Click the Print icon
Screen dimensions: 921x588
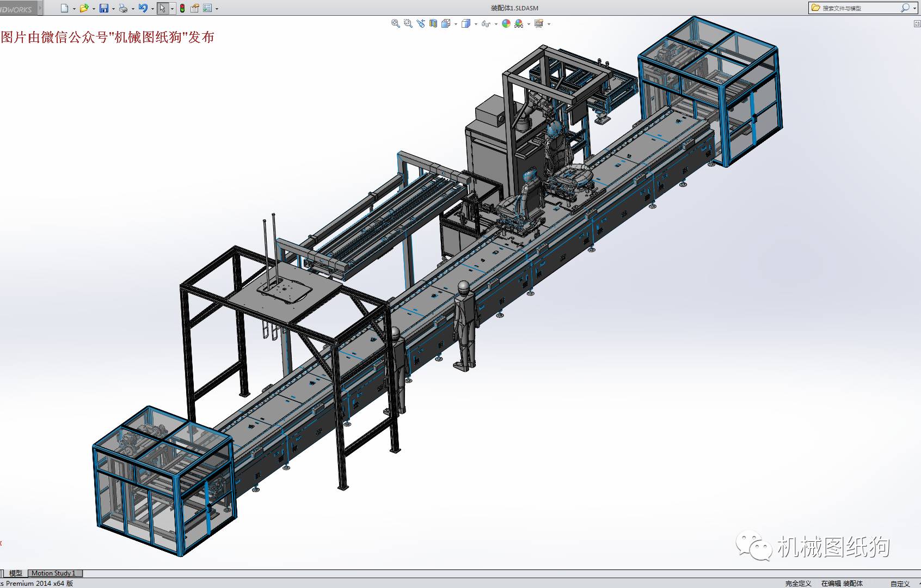pyautogui.click(x=124, y=8)
